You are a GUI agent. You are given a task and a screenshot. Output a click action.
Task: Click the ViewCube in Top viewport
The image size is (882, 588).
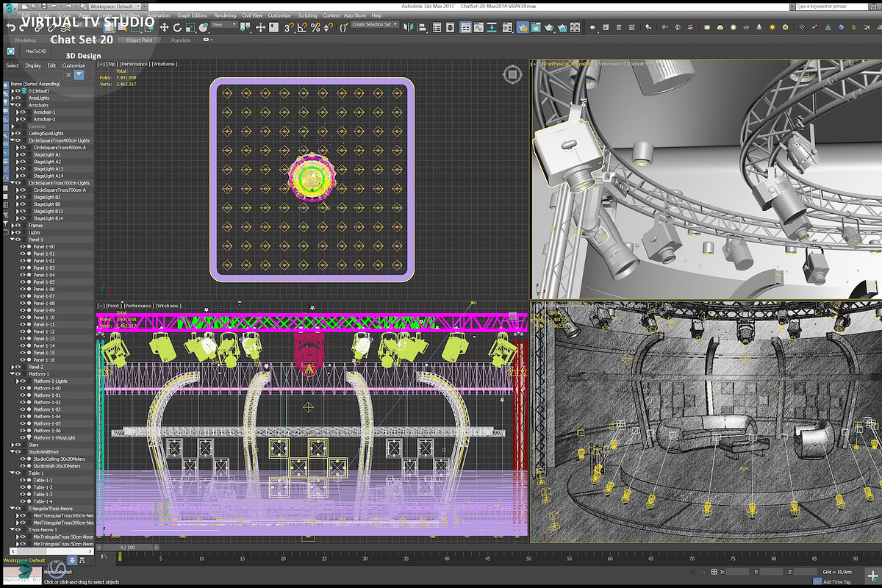[512, 74]
